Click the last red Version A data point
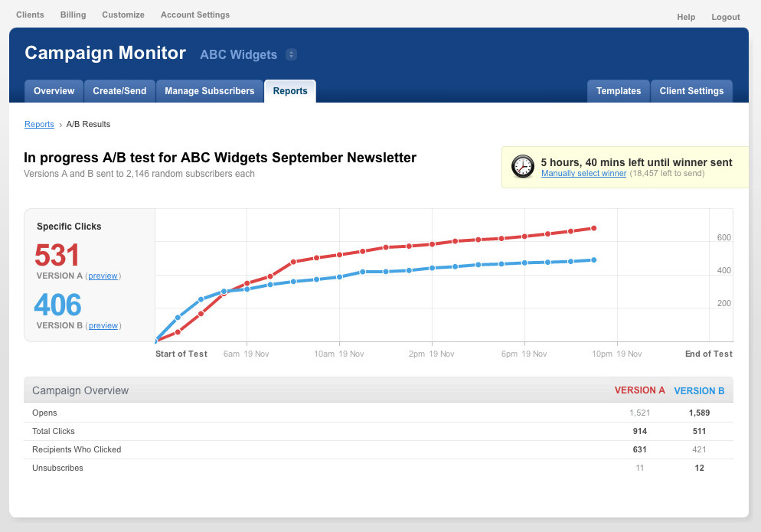The image size is (761, 532). click(594, 228)
